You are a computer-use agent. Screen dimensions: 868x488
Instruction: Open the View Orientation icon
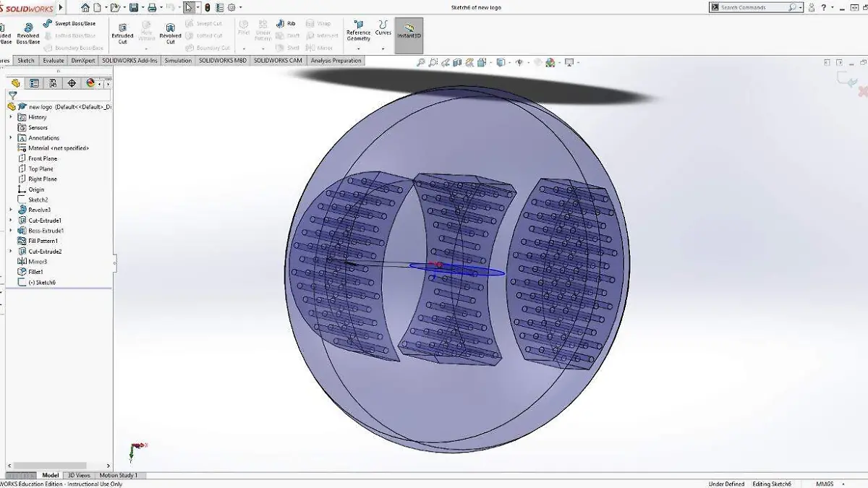click(x=501, y=62)
